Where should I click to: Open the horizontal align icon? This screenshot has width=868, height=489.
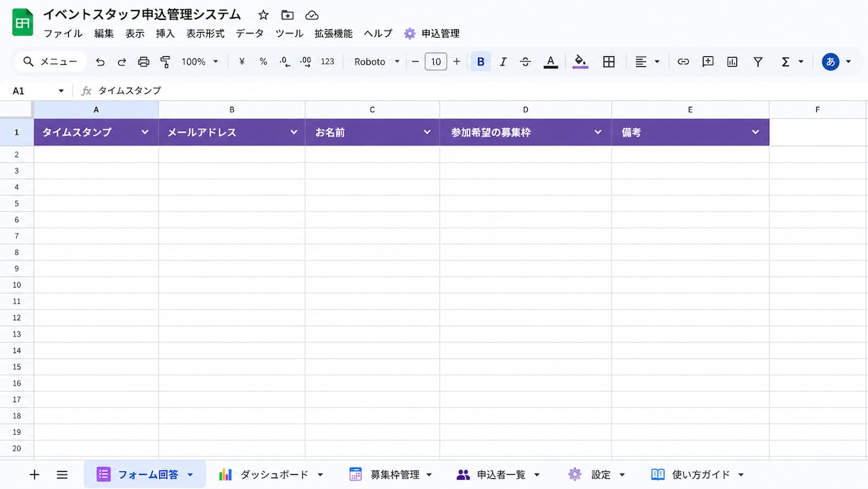point(641,62)
